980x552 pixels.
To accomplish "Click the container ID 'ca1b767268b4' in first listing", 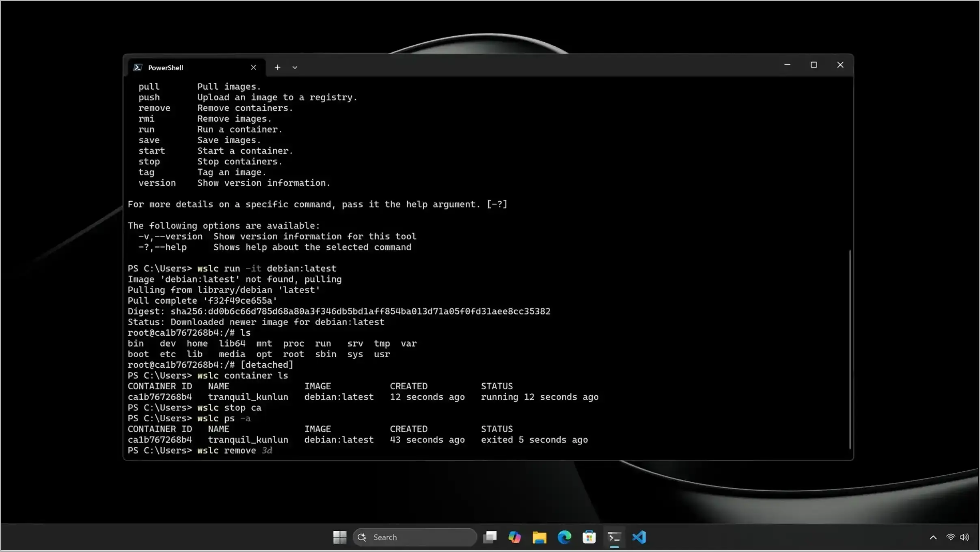I will [x=160, y=397].
